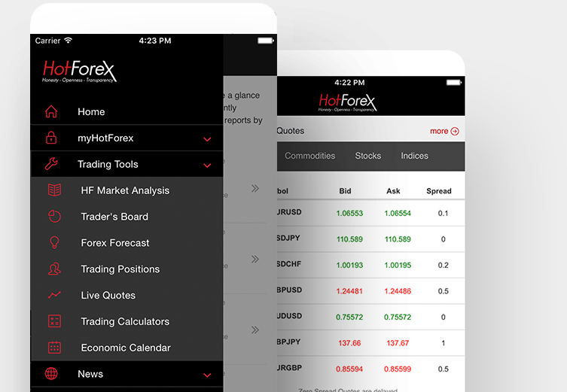The image size is (567, 392).
Task: Tap the Trader's Board pie chart icon
Action: [54, 217]
